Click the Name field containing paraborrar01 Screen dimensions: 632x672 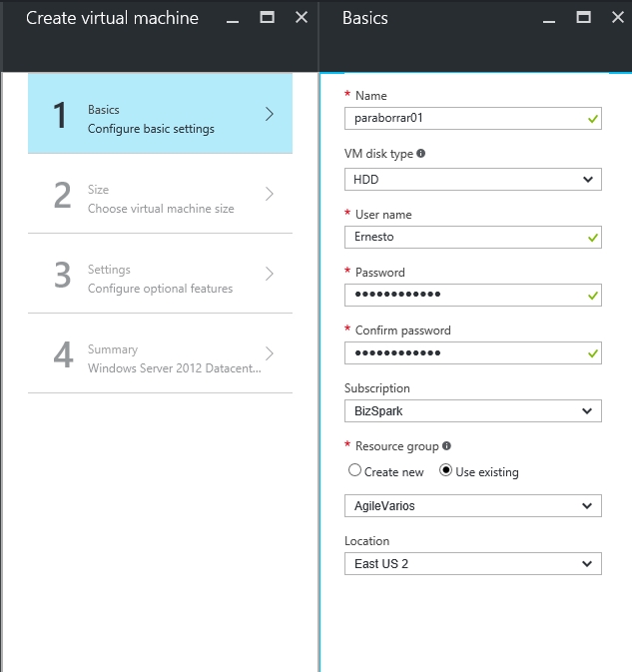pyautogui.click(x=472, y=118)
